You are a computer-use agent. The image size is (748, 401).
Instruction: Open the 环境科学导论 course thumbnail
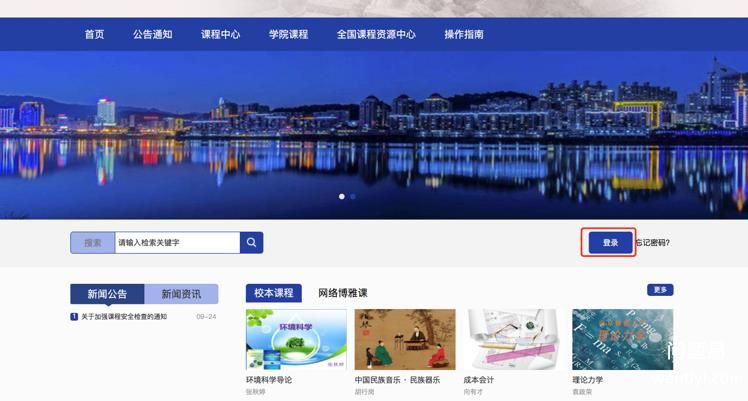[296, 340]
